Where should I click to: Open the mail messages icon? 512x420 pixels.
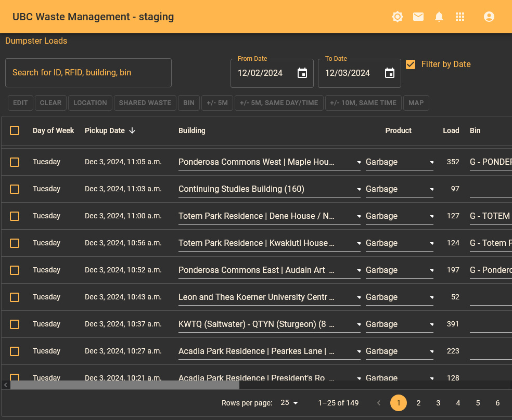pyautogui.click(x=418, y=17)
